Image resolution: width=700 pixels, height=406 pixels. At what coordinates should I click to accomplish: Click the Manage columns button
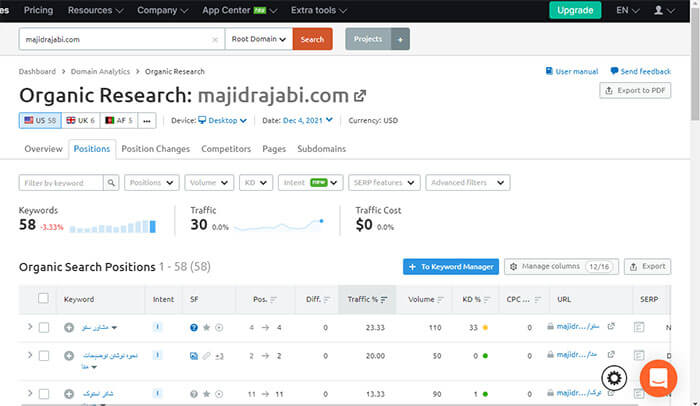pyautogui.click(x=561, y=267)
